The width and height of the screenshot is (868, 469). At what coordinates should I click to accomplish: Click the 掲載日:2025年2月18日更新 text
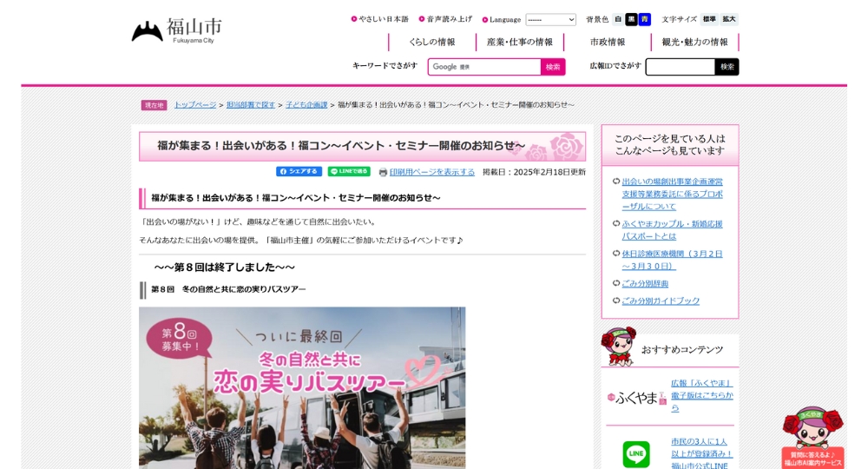(534, 172)
